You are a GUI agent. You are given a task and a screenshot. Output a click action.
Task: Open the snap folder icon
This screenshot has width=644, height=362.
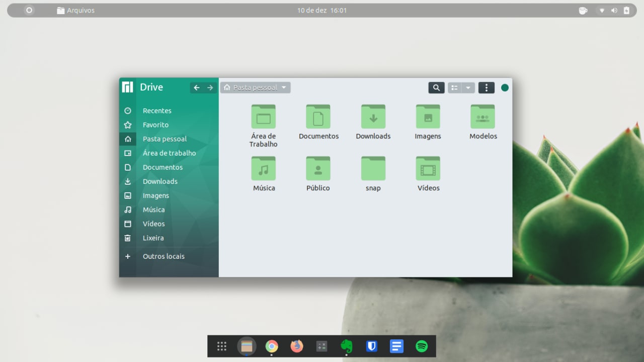pyautogui.click(x=373, y=169)
